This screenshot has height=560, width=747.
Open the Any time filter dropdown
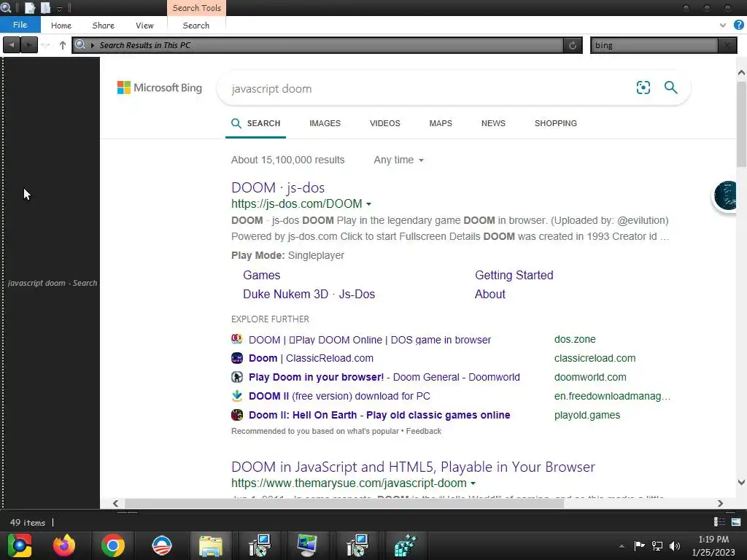(398, 160)
